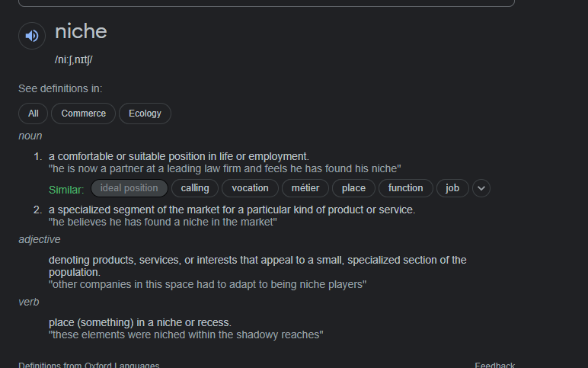
Task: Click the 'See definitions in:' label
Action: pos(60,88)
